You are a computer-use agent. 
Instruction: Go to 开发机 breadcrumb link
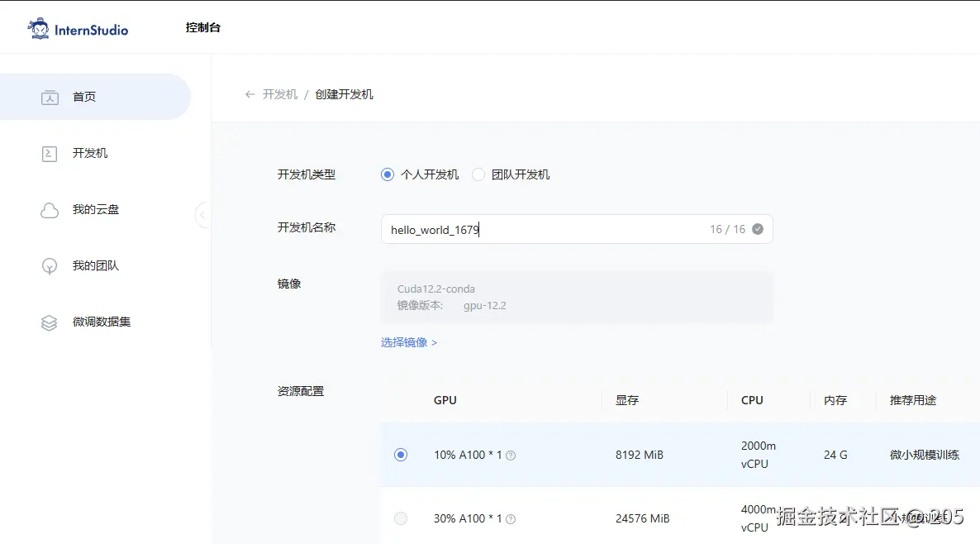point(280,94)
